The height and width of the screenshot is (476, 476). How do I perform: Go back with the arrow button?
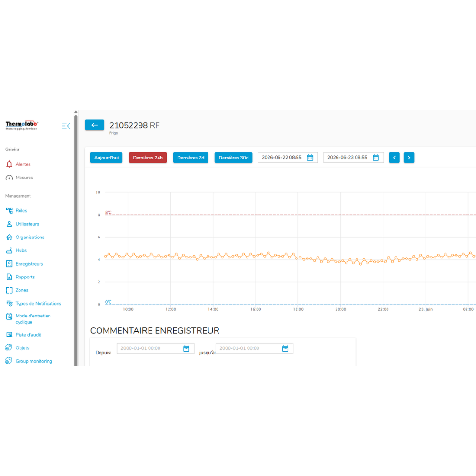94,125
